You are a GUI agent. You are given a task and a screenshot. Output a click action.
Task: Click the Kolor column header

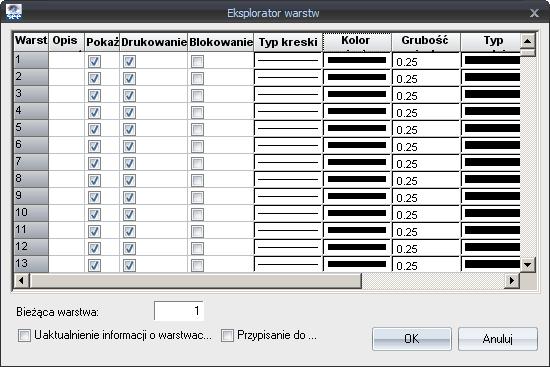point(357,42)
